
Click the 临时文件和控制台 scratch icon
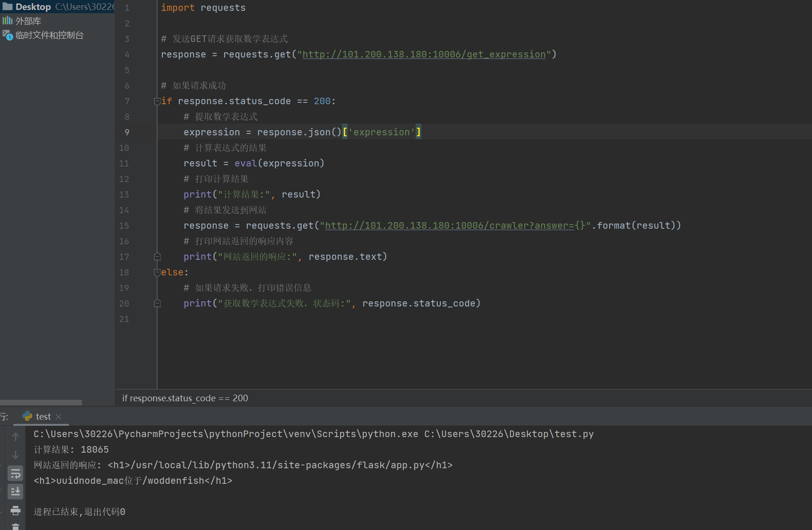click(8, 35)
